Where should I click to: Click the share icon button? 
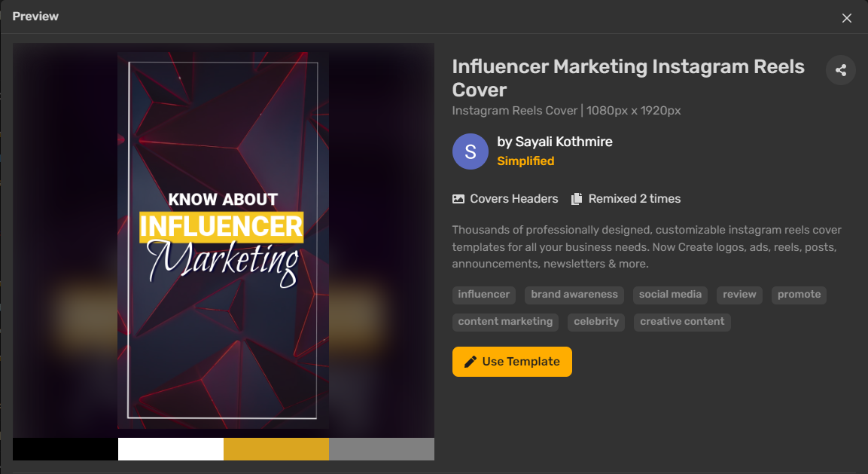coord(840,70)
